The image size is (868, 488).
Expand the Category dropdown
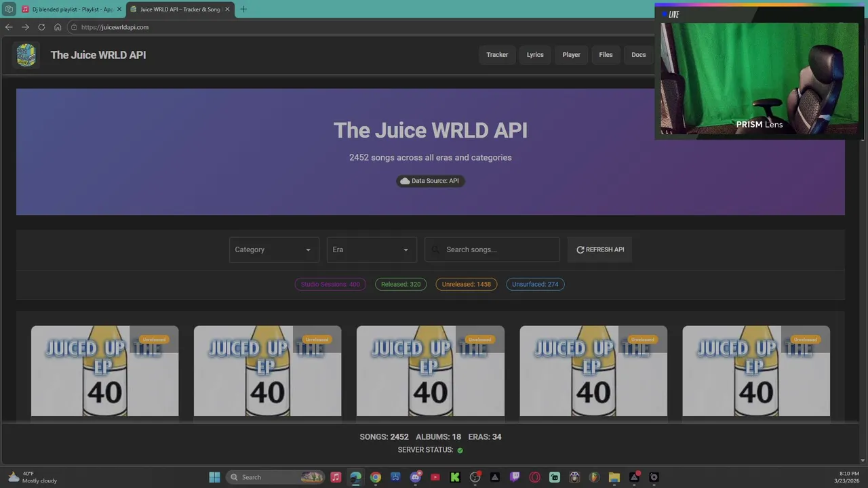pos(274,249)
